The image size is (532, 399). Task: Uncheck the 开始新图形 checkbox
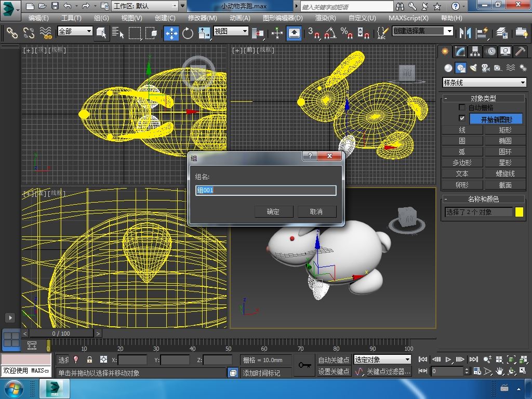462,118
